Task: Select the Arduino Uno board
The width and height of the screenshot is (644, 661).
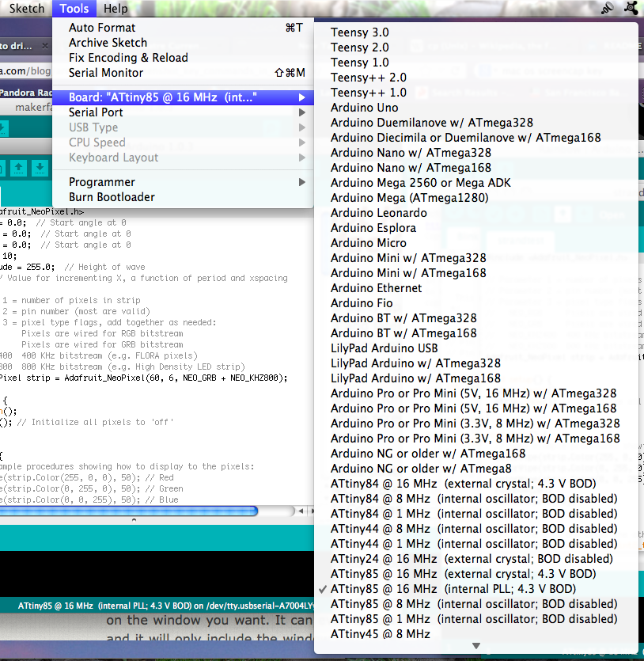Action: pos(364,108)
